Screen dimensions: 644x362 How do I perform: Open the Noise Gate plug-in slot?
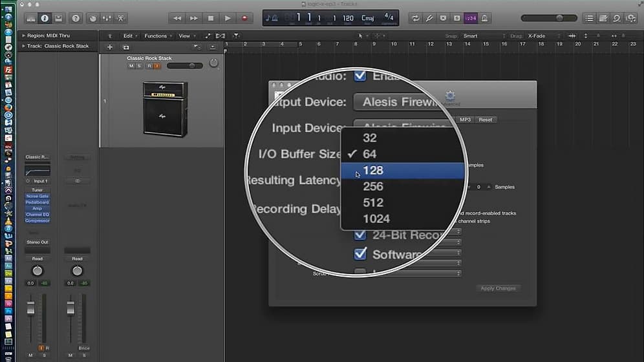pyautogui.click(x=38, y=196)
